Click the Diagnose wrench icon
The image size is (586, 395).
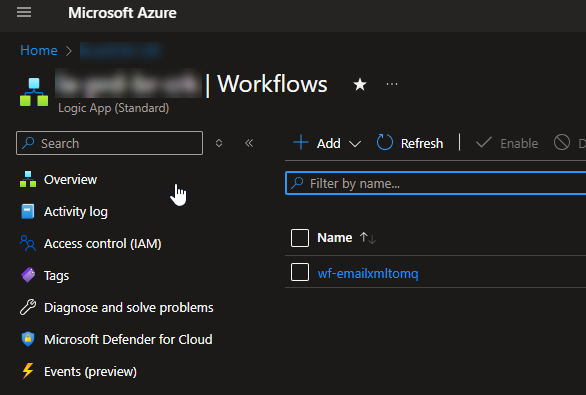pyautogui.click(x=28, y=307)
